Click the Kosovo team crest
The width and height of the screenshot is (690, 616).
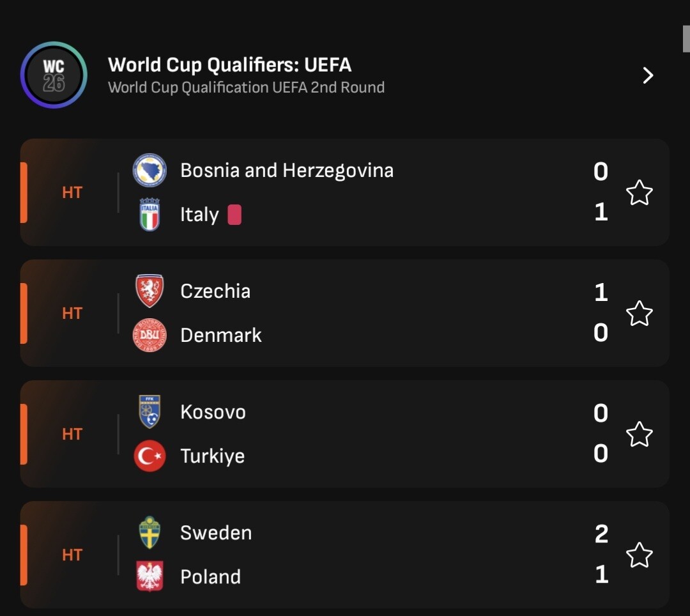point(149,412)
